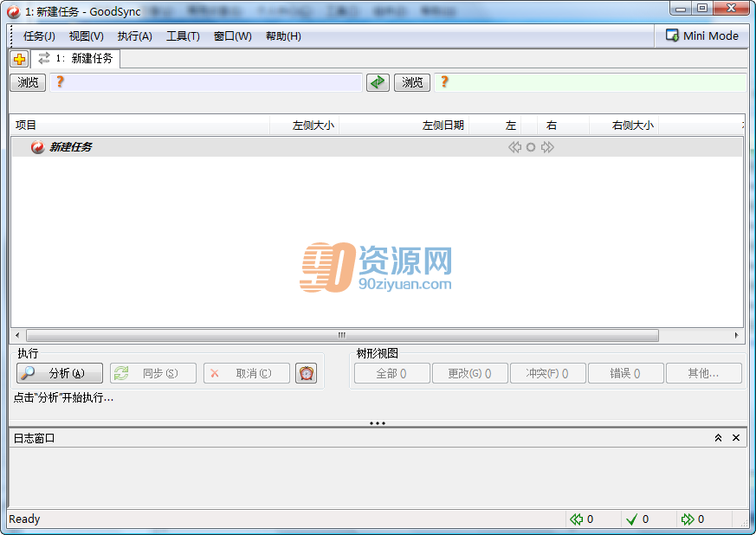Screen dimensions: 756x535
Task: Click the scrollbar left arrow
Action: pos(17,335)
